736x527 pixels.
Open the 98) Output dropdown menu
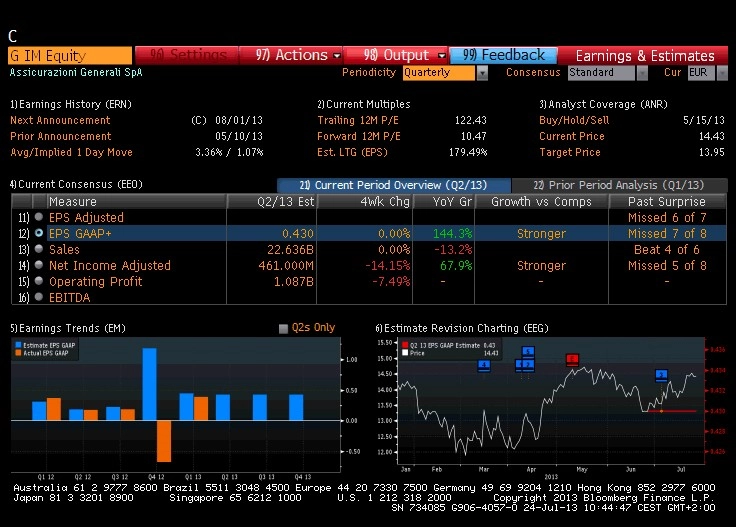(x=396, y=55)
